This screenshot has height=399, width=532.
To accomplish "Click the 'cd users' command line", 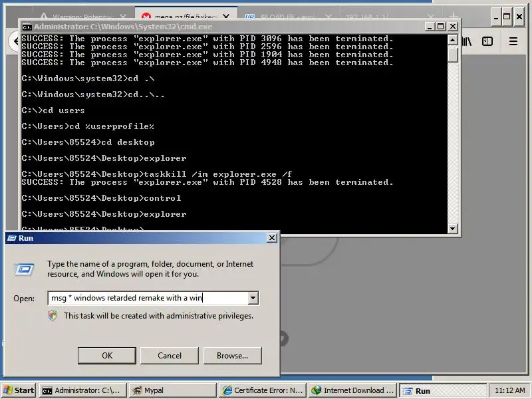I will coord(53,110).
